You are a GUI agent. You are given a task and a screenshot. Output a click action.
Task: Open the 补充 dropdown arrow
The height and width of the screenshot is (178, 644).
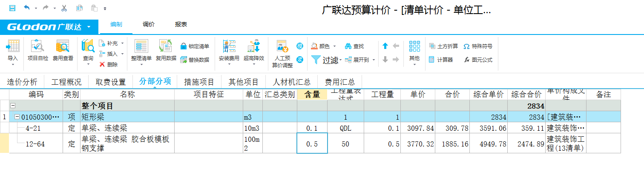click(x=122, y=43)
